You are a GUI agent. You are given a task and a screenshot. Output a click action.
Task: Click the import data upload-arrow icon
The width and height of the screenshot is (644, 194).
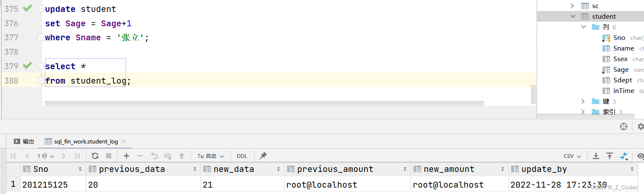(x=610, y=156)
